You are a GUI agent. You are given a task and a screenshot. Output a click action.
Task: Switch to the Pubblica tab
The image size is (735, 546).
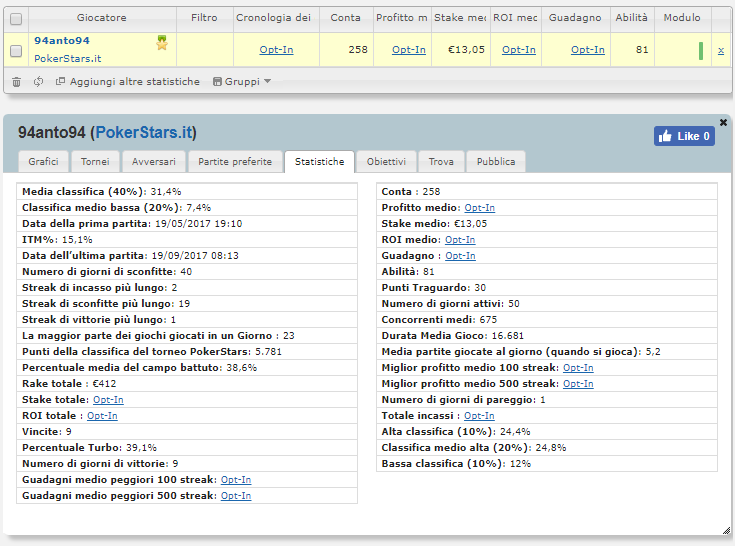tap(496, 162)
